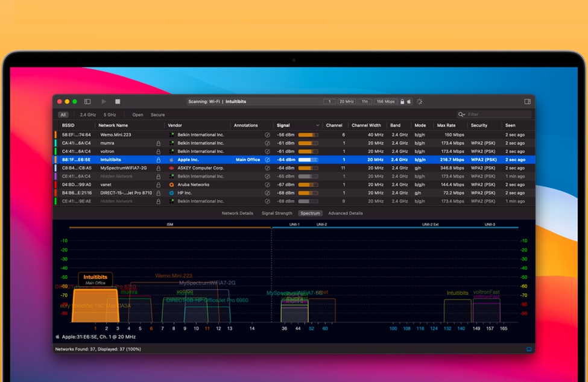The image size is (588, 382).
Task: Click the annotation icon for Wemo.Mini.223 row
Action: (267, 135)
